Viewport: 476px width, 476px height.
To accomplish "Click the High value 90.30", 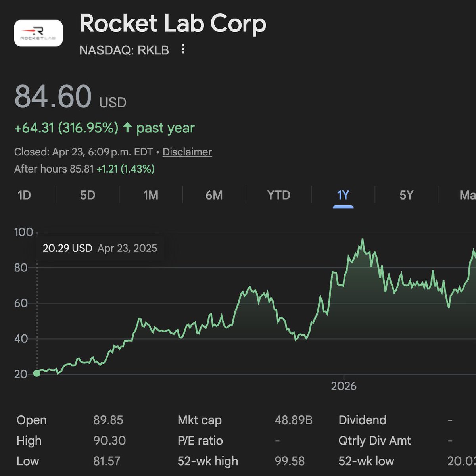I will tap(109, 441).
